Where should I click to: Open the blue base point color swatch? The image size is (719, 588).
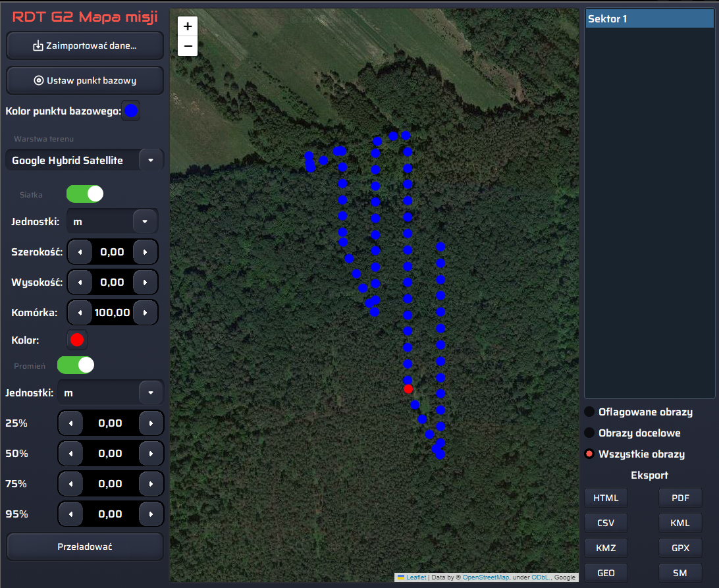click(132, 111)
